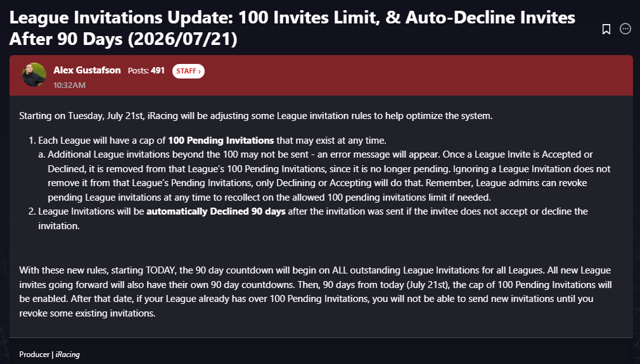Click the Posts: 491 count
640x364 pixels.
click(146, 71)
